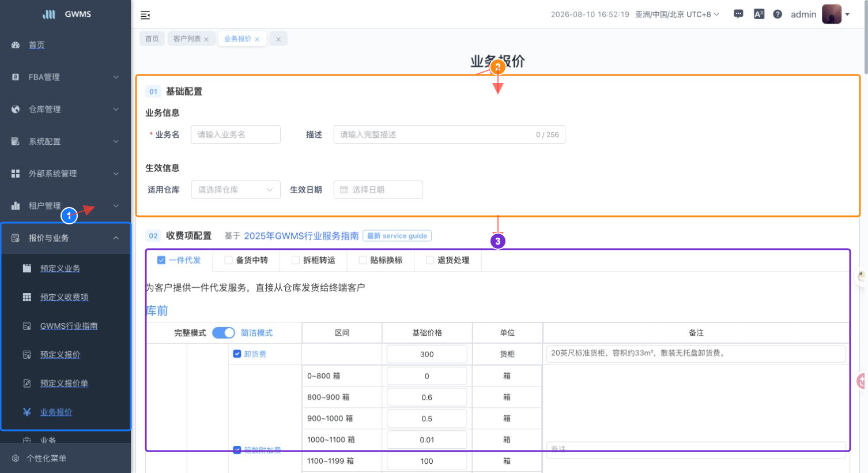The width and height of the screenshot is (868, 473).
Task: Close the 客户列表 tab
Action: (206, 39)
